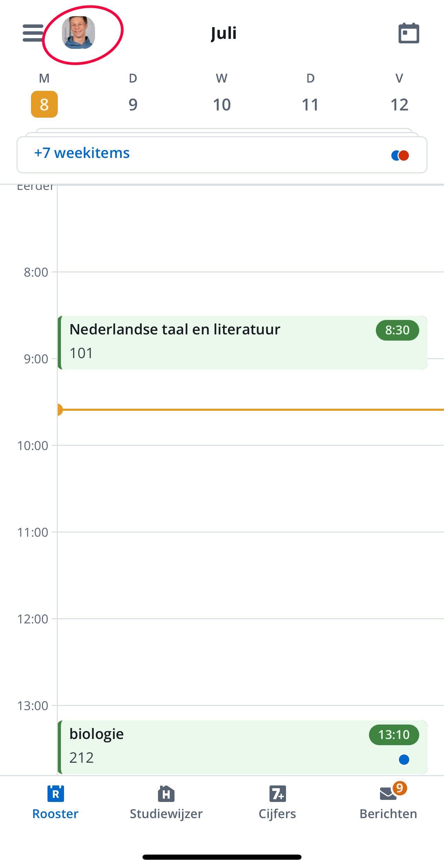Open the Studiewijzer house icon
Image resolution: width=444 pixels, height=868 pixels.
(166, 793)
